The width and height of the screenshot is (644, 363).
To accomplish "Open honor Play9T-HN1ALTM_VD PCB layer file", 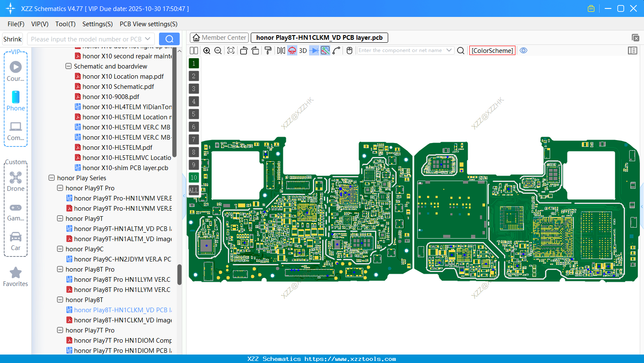I will click(x=119, y=229).
